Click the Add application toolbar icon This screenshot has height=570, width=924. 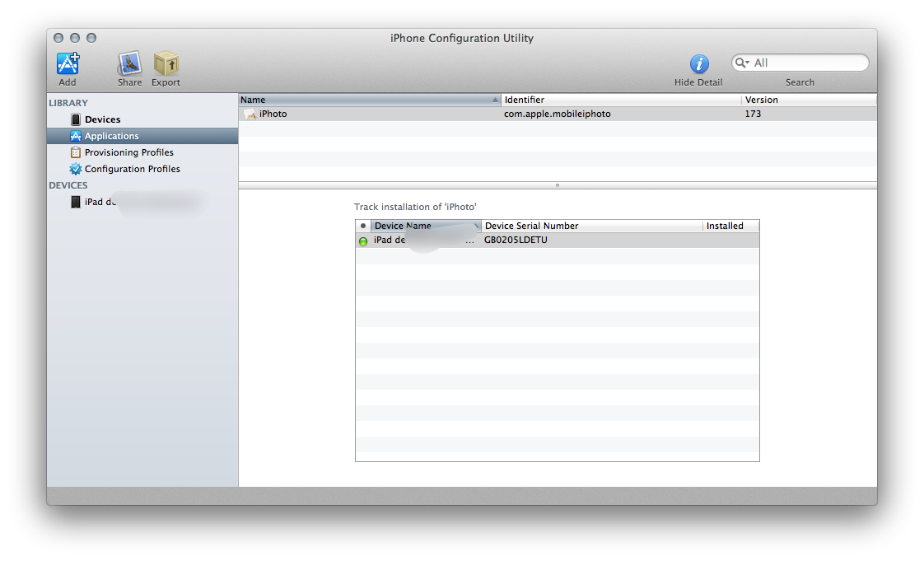(68, 63)
